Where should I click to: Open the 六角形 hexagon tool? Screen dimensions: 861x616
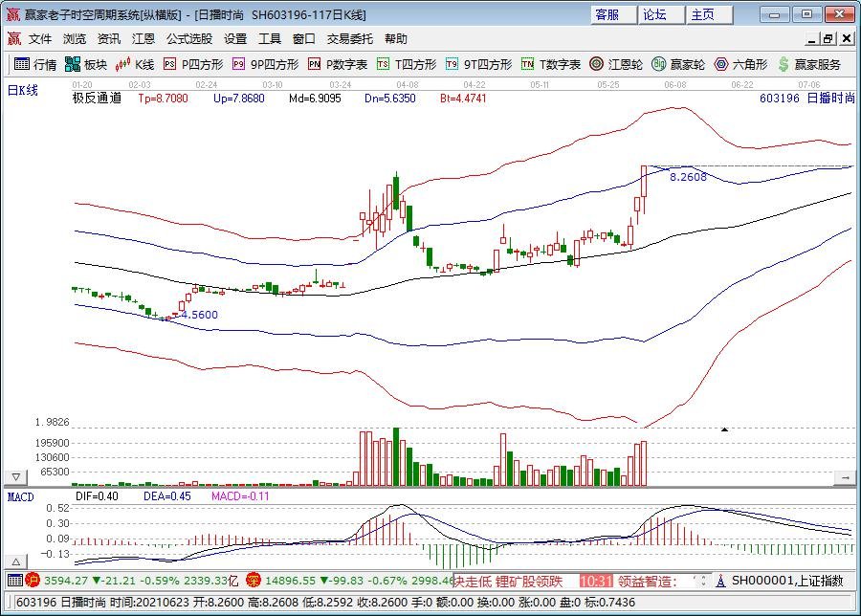click(740, 64)
